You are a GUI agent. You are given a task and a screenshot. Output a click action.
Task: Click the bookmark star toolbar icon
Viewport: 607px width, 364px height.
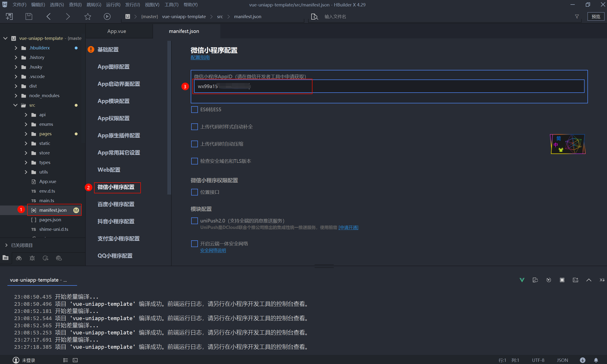pyautogui.click(x=88, y=16)
